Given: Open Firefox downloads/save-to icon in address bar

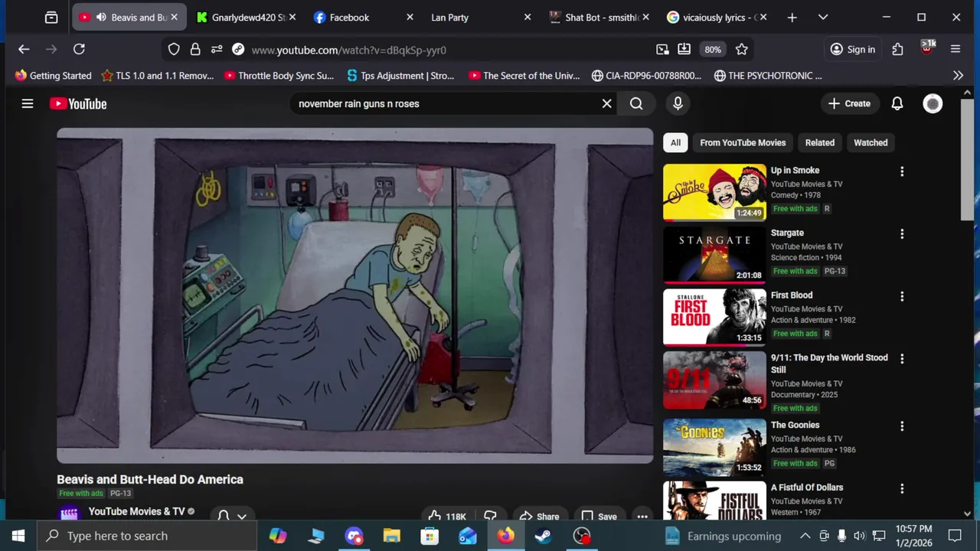Looking at the screenshot, I should (684, 49).
